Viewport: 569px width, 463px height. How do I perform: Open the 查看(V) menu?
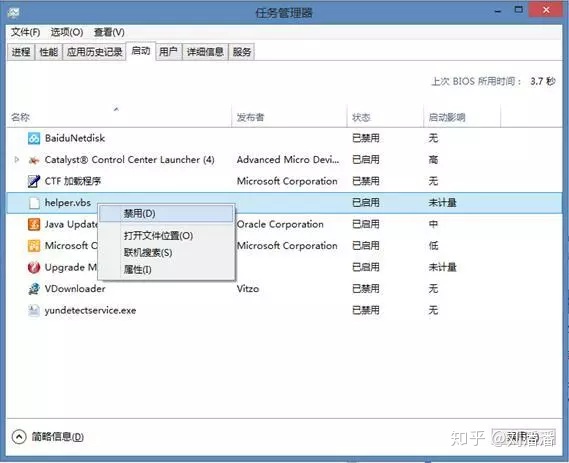[109, 32]
